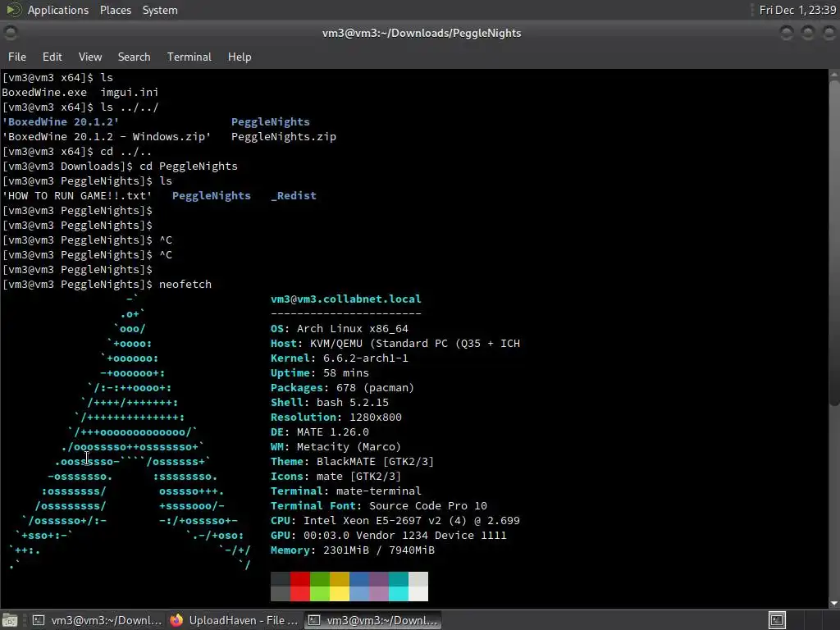The image size is (840, 630).
Task: Open the Places panel menu
Action: click(115, 10)
